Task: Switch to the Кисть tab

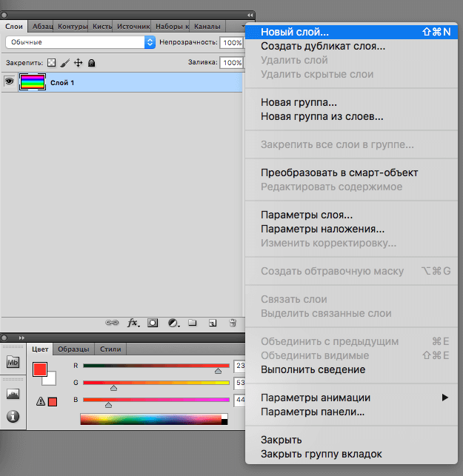Action: tap(101, 27)
